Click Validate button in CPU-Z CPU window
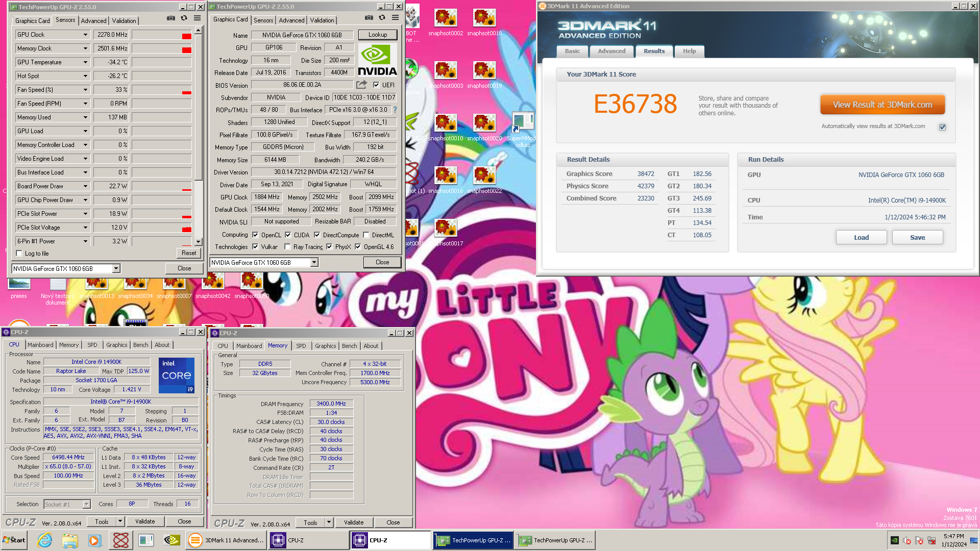 (x=145, y=522)
